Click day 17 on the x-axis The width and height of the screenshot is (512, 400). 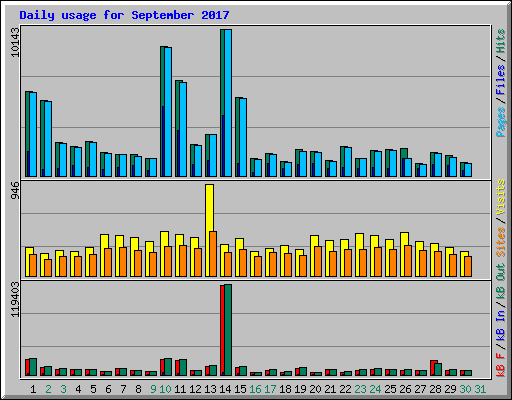click(x=270, y=389)
